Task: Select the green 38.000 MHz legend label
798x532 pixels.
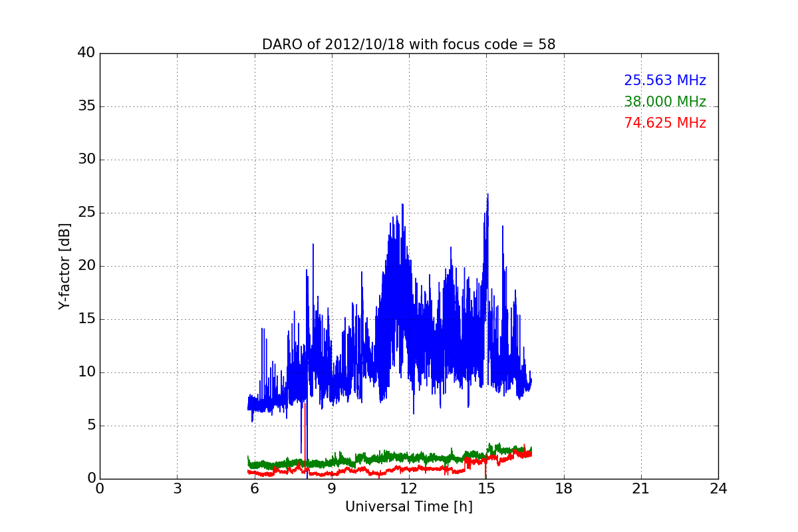Action: [665, 102]
